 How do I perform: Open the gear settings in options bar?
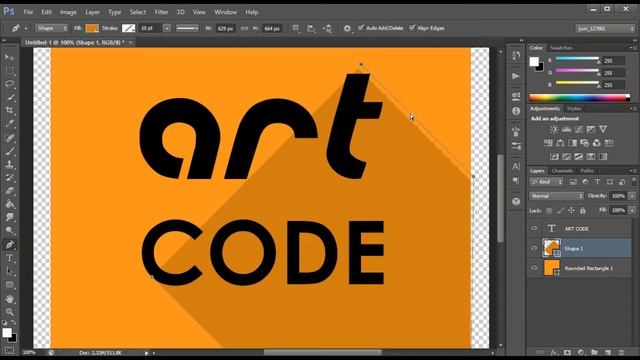[x=347, y=28]
